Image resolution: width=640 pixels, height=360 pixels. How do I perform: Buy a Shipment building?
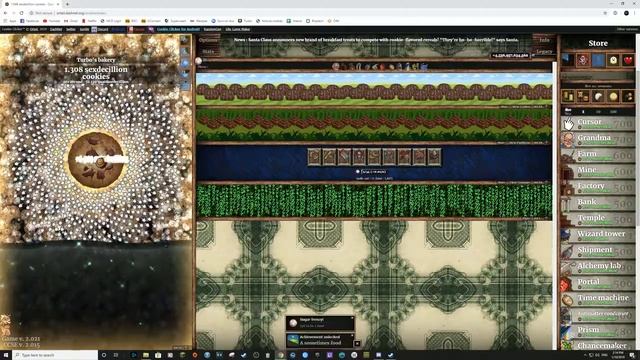coord(598,251)
